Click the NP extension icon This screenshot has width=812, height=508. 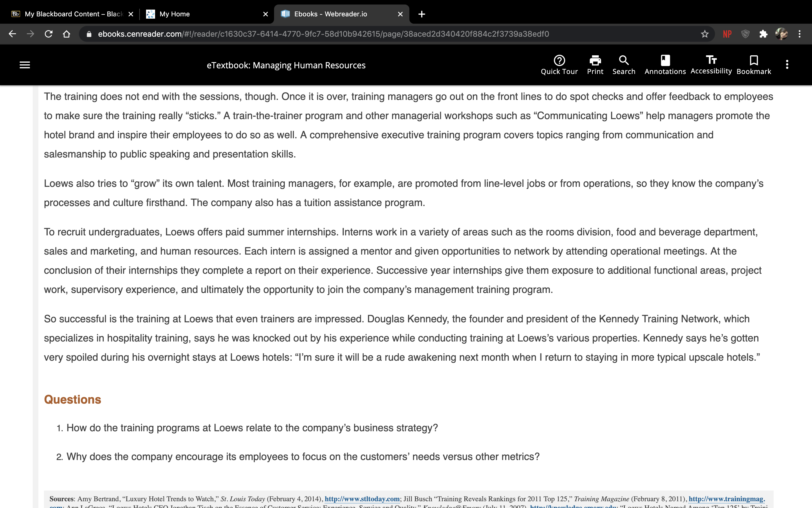click(x=727, y=34)
